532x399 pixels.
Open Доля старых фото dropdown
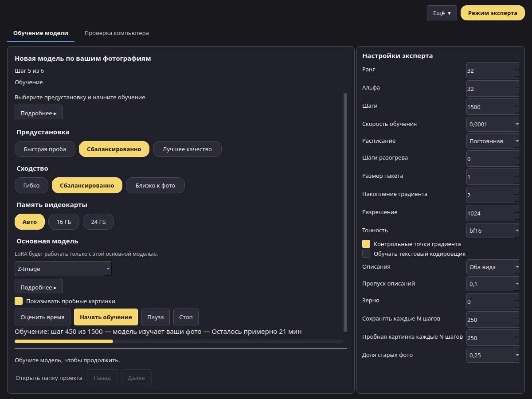click(493, 355)
